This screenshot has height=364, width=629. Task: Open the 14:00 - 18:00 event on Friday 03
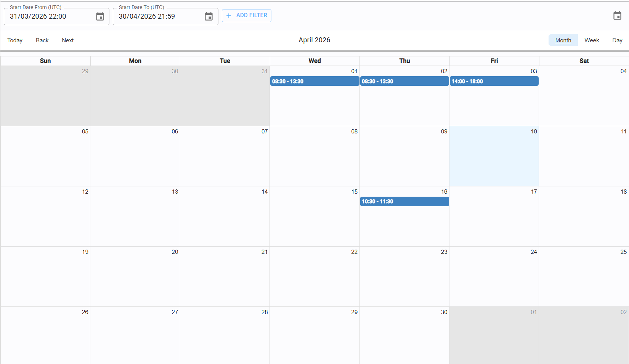[x=494, y=81]
